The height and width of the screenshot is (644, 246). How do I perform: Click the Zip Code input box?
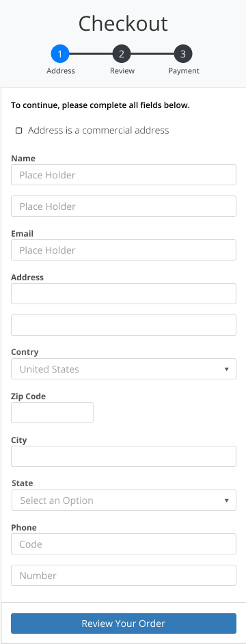pyautogui.click(x=52, y=412)
